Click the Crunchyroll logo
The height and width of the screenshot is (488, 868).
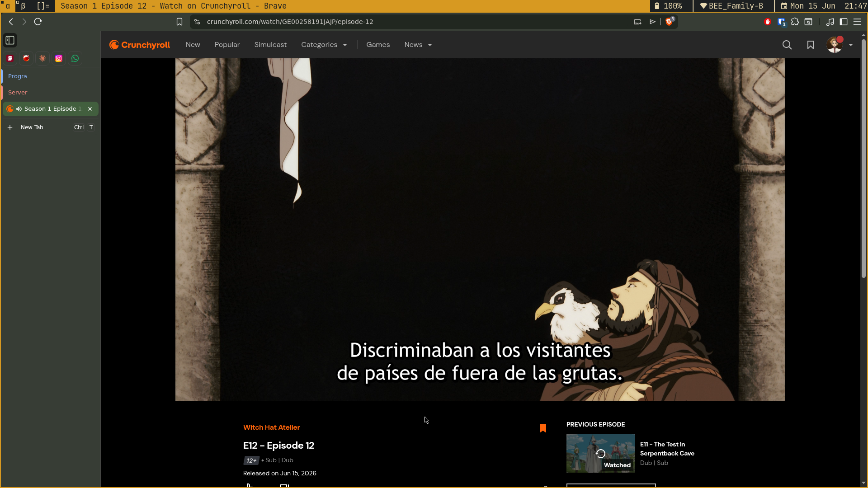click(x=140, y=45)
